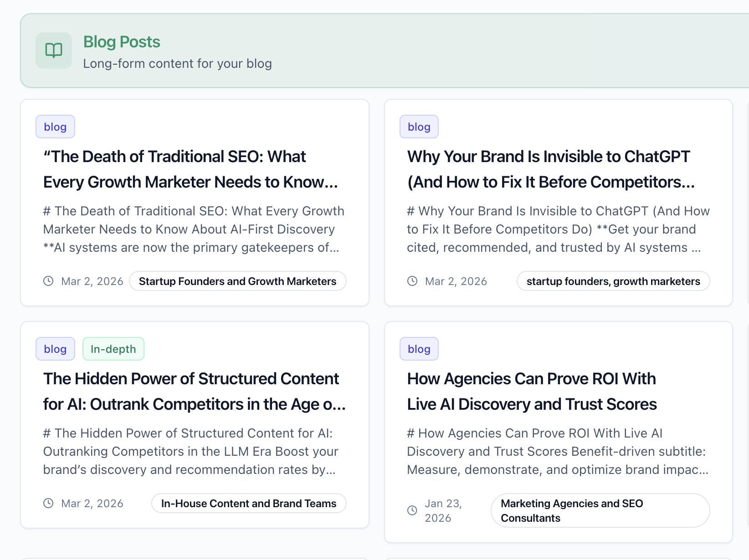Screen dimensions: 749x560
Task: Click the Jan 23, 2026 date on the Agencies post
Action: pyautogui.click(x=443, y=510)
